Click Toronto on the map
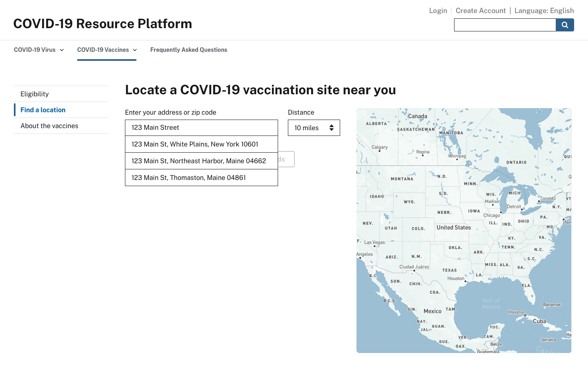Image resolution: width=588 pixels, height=391 pixels. (548, 198)
